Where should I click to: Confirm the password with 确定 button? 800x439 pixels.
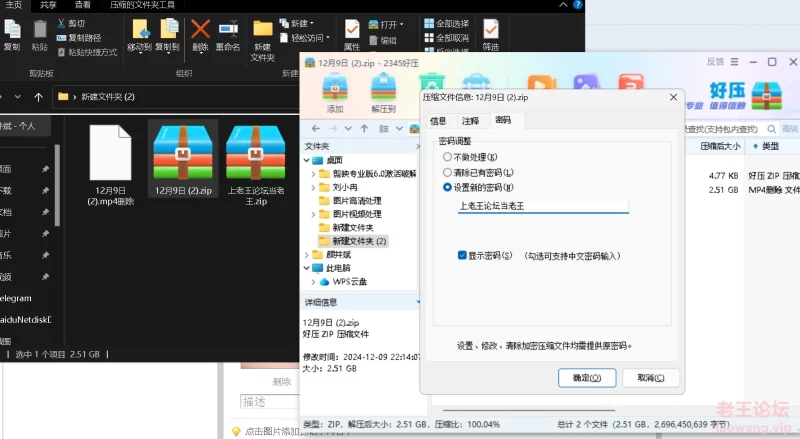[x=587, y=378]
